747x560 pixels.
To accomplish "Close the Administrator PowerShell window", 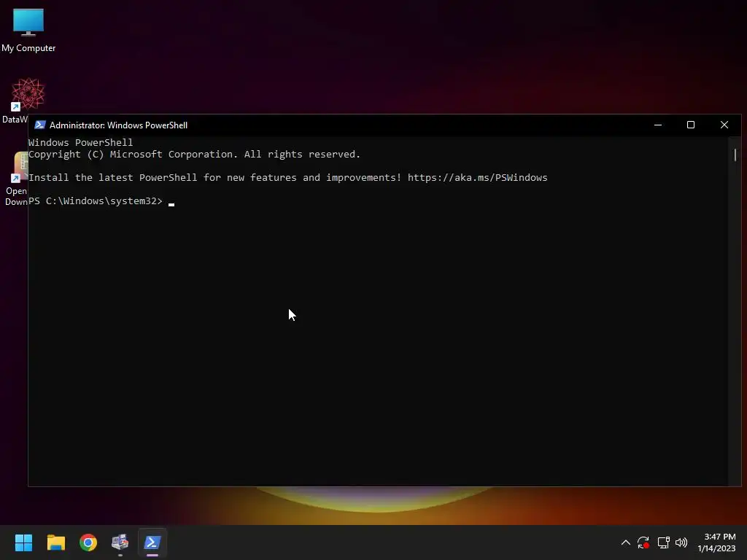I will point(724,125).
